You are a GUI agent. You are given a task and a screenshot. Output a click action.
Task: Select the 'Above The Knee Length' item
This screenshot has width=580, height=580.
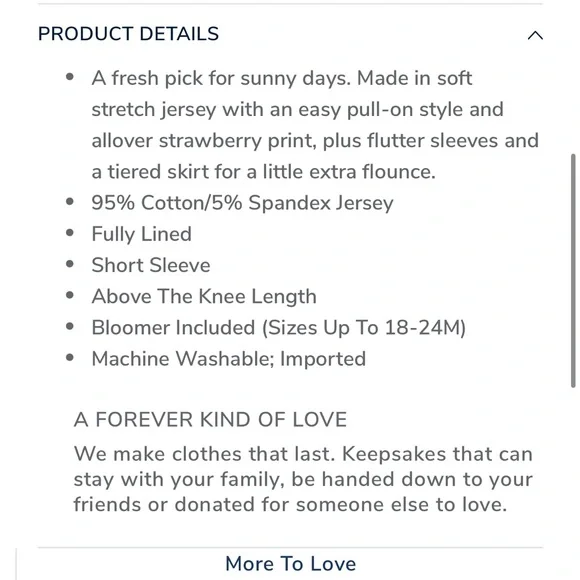(x=204, y=297)
